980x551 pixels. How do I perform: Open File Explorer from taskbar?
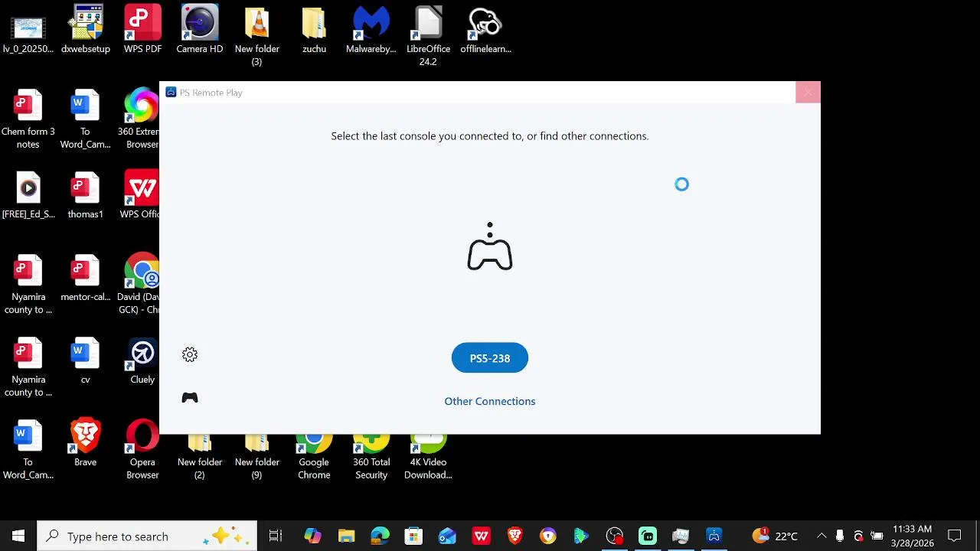click(x=346, y=536)
